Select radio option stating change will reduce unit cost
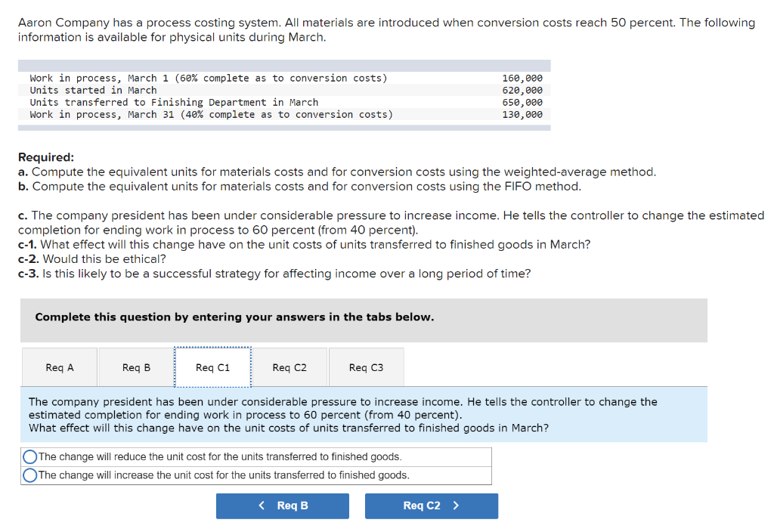This screenshot has height=532, width=774. (29, 456)
